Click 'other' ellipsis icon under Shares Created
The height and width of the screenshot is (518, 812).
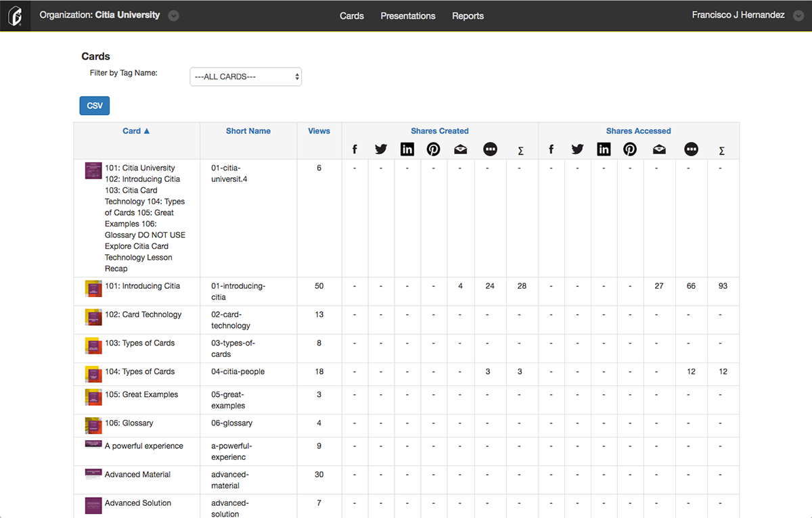coord(491,149)
